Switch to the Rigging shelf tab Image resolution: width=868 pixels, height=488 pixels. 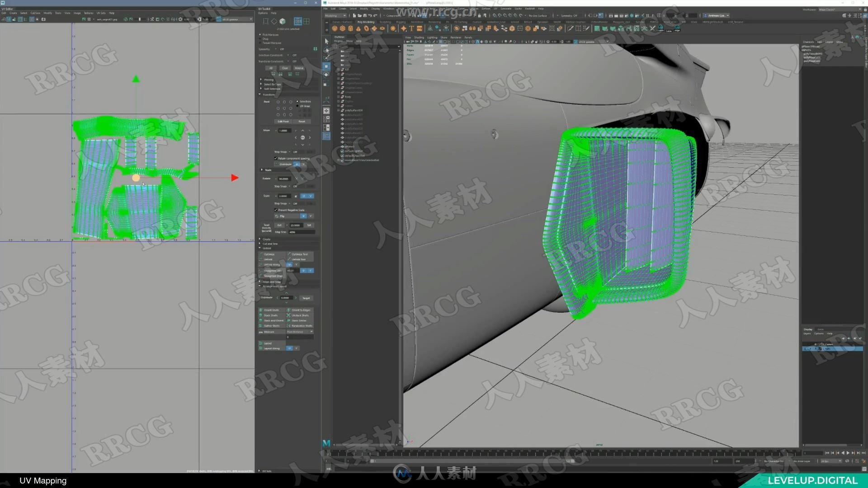tap(401, 22)
